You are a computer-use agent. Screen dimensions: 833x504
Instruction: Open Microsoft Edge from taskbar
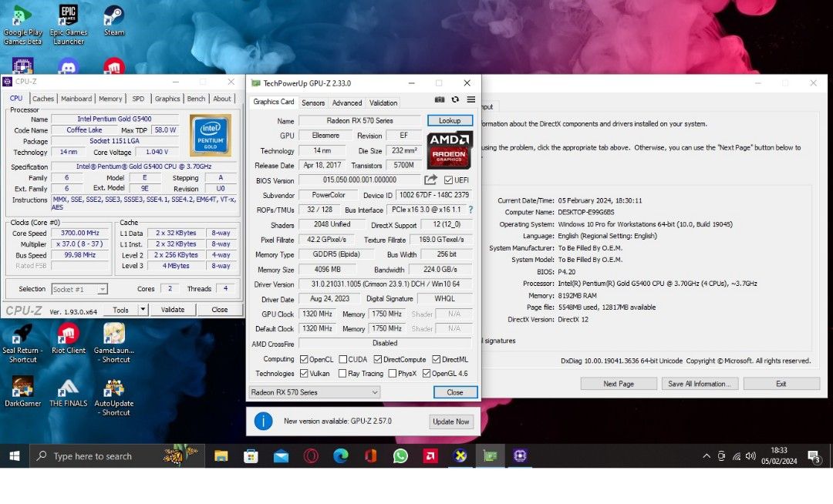coord(341,455)
